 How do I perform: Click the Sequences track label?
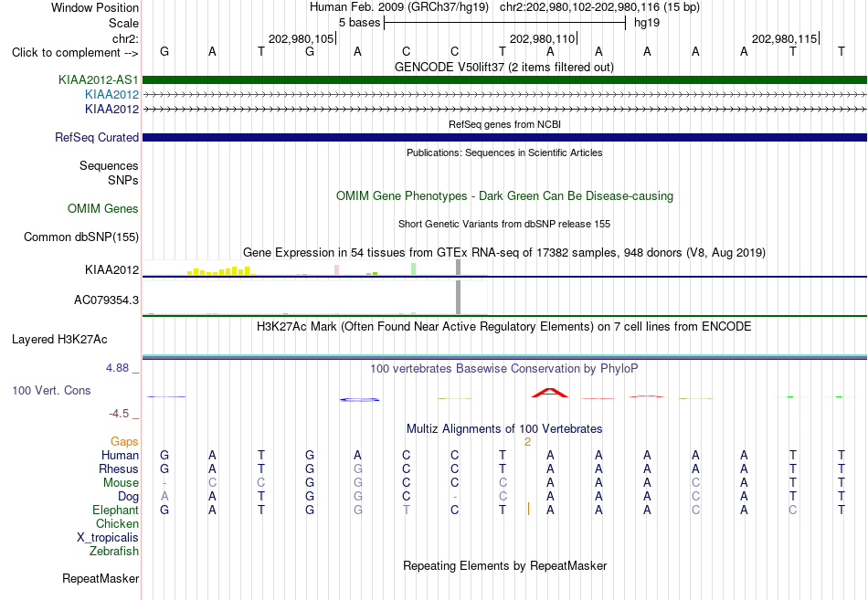[109, 165]
